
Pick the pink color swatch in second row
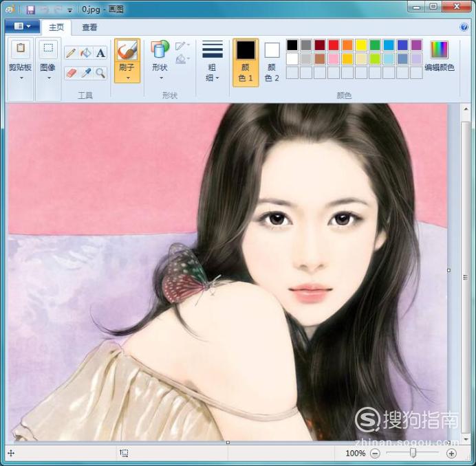pos(334,59)
